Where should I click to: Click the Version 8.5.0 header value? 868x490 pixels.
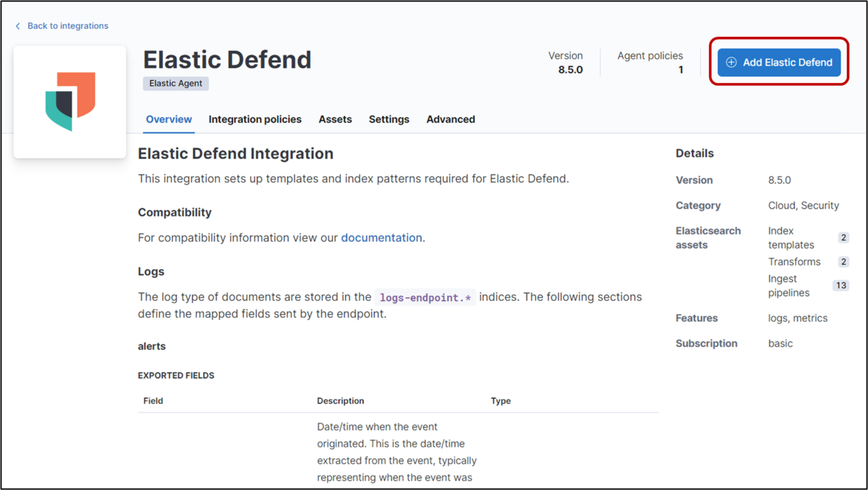tap(566, 69)
